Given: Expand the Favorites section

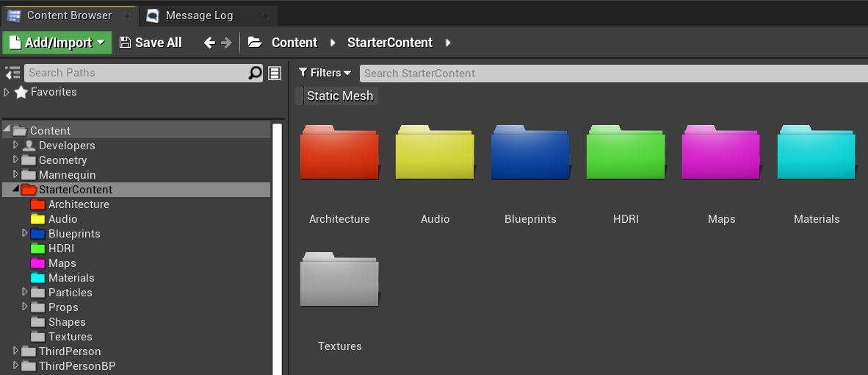Looking at the screenshot, I should [x=7, y=92].
